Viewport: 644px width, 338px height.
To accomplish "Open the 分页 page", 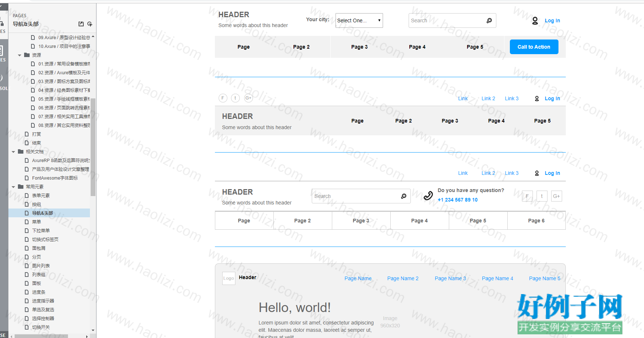I will [37, 257].
